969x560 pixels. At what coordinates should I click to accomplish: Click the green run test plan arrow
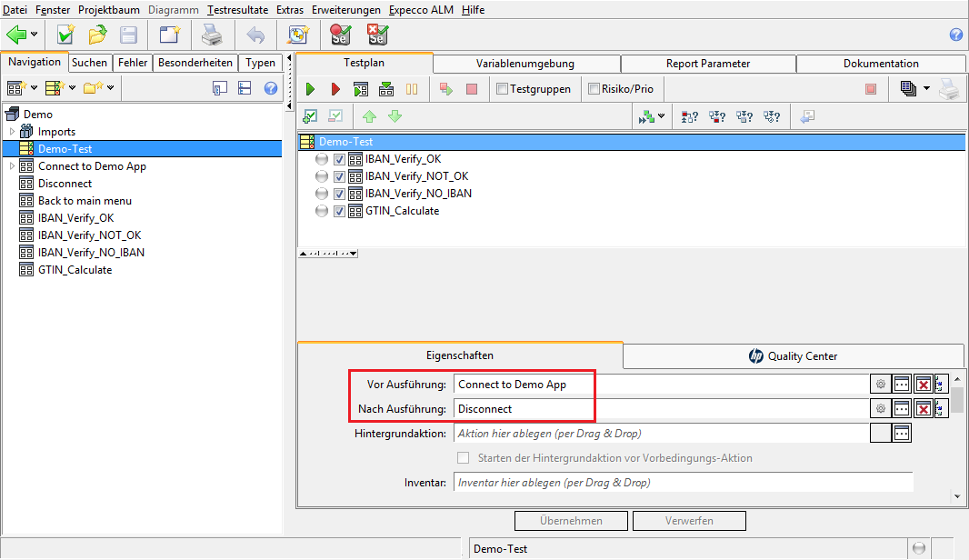click(310, 89)
